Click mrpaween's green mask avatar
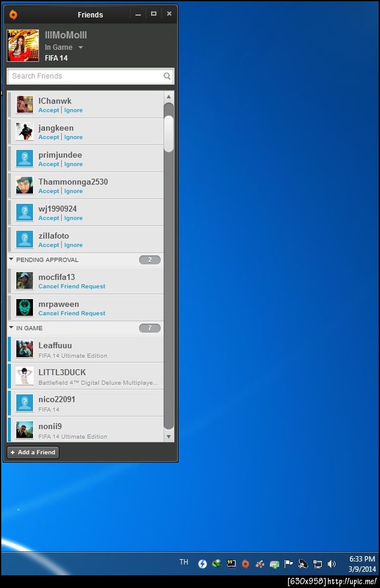Viewport: 380px width, 588px height. point(24,307)
